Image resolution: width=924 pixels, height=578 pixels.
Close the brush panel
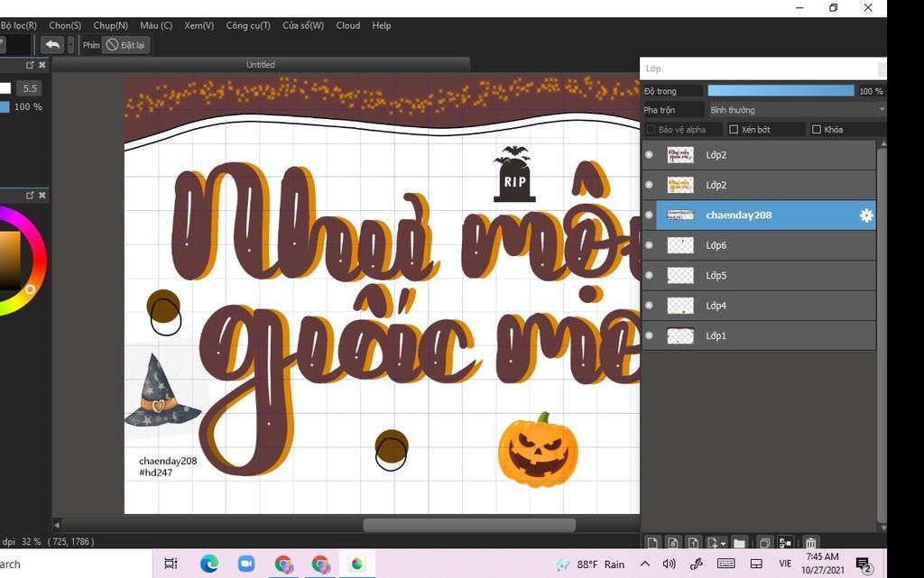(42, 65)
